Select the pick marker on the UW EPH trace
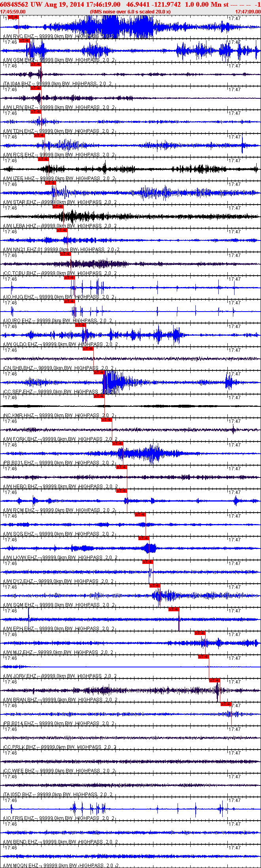Screen dimensions: 261x868 click(174, 609)
